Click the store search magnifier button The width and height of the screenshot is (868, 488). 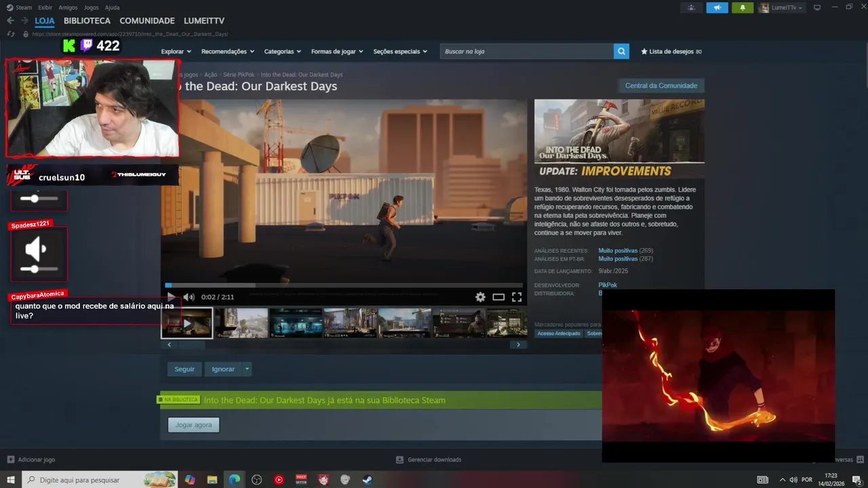click(x=621, y=52)
